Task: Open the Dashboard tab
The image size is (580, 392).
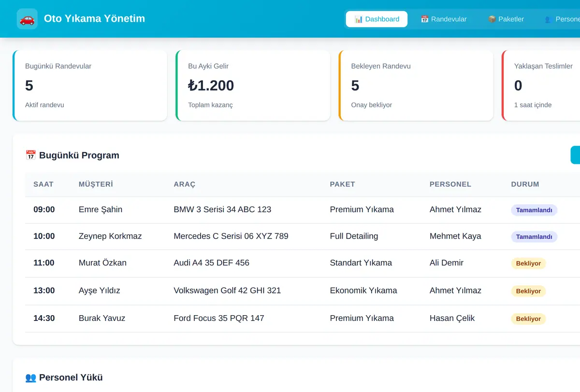Action: [x=377, y=19]
